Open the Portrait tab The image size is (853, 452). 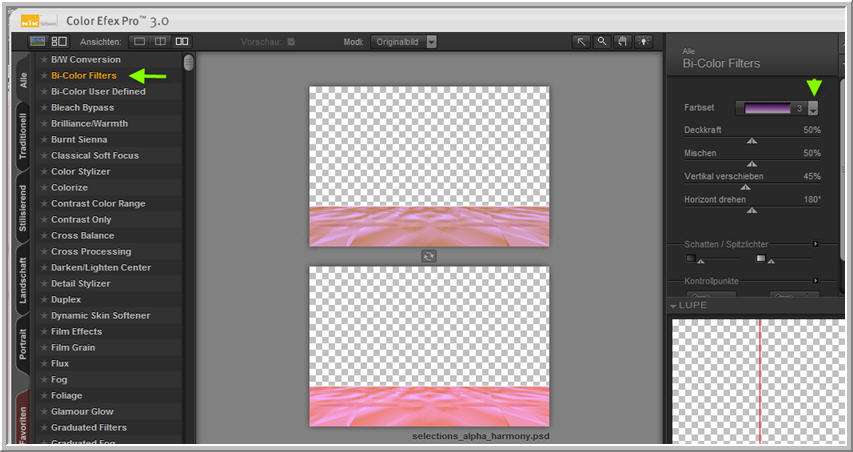pos(24,344)
